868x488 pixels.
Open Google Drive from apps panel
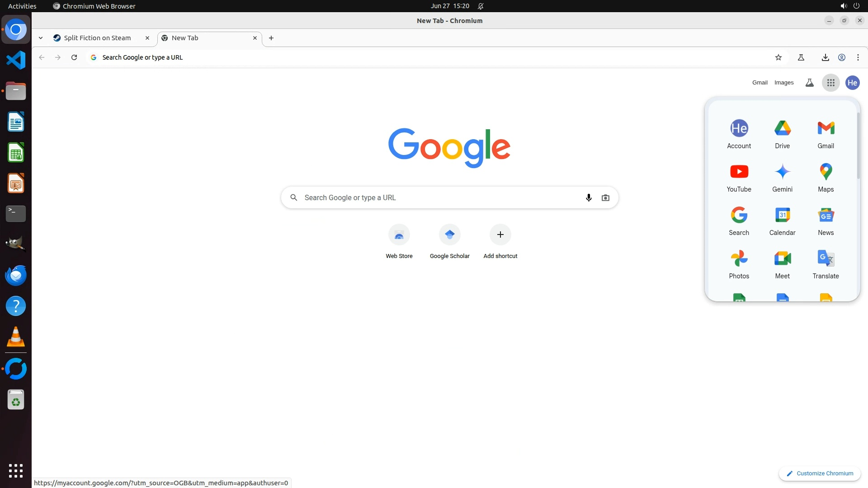pyautogui.click(x=782, y=134)
